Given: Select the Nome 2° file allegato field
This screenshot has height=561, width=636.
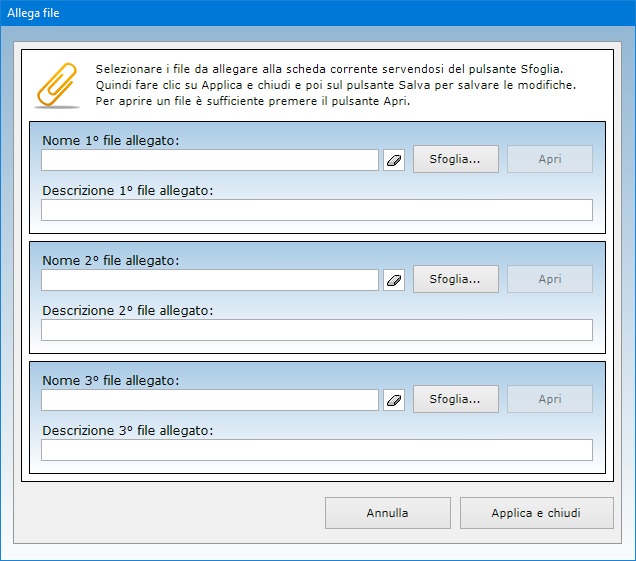Looking at the screenshot, I should point(210,280).
